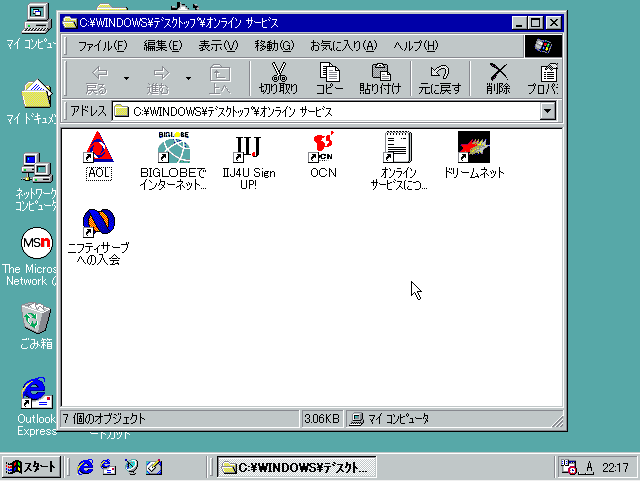Click the 切り取り (Cut) toolbar button
Viewport: 640px width, 481px height.
279,78
